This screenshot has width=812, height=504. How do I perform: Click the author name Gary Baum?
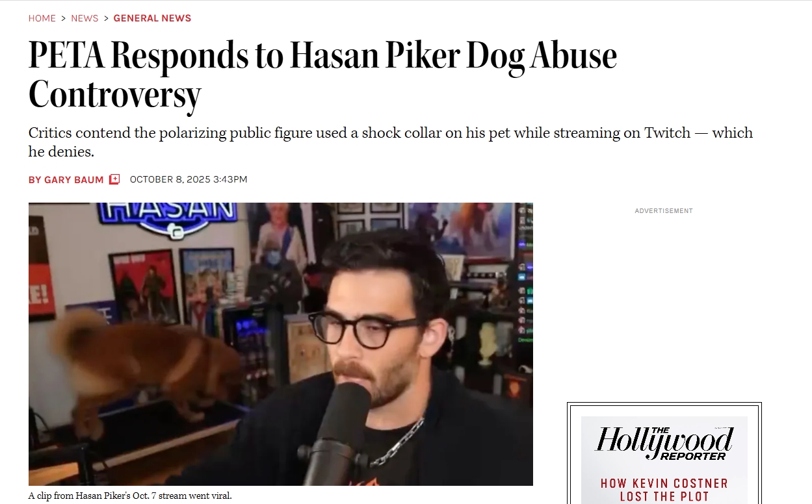(74, 180)
